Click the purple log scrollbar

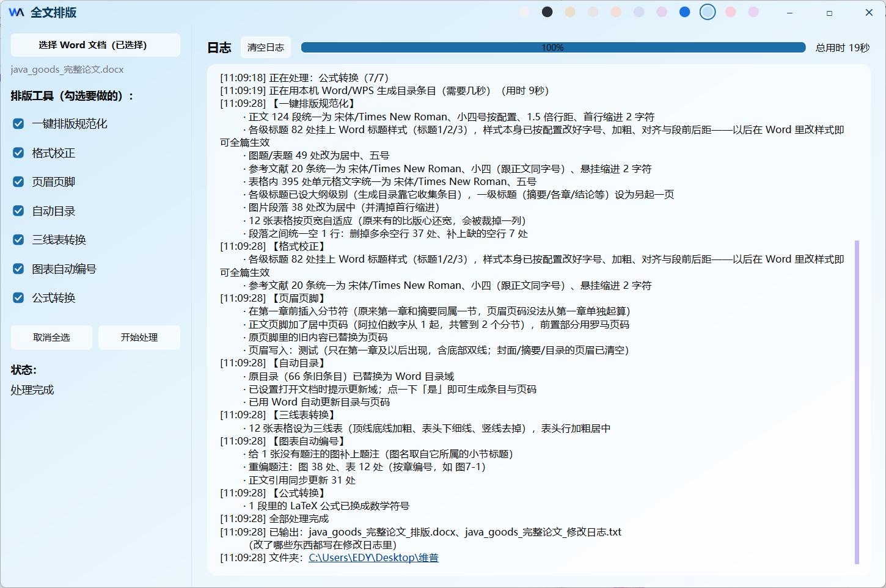(x=857, y=402)
